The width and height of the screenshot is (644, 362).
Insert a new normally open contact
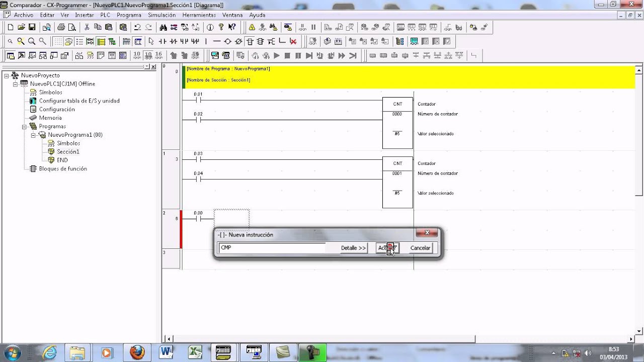tap(163, 41)
